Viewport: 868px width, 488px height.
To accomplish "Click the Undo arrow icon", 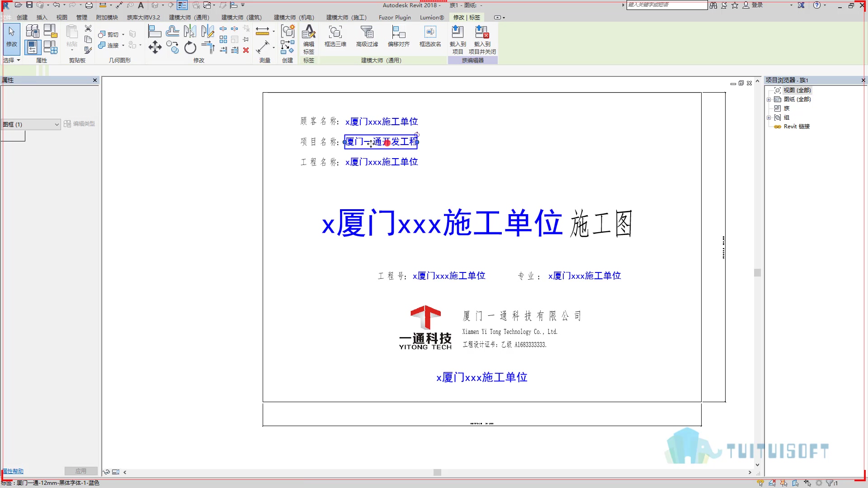I will pos(56,5).
